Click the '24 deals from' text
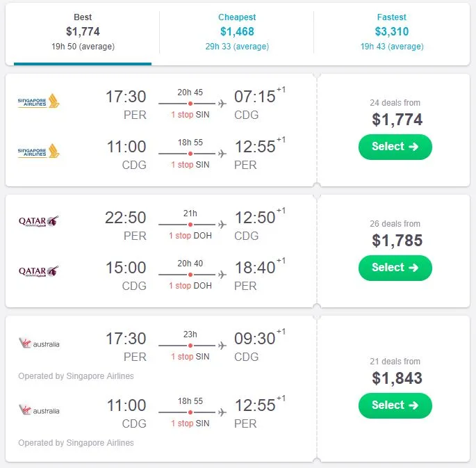The height and width of the screenshot is (468, 476). [x=395, y=103]
